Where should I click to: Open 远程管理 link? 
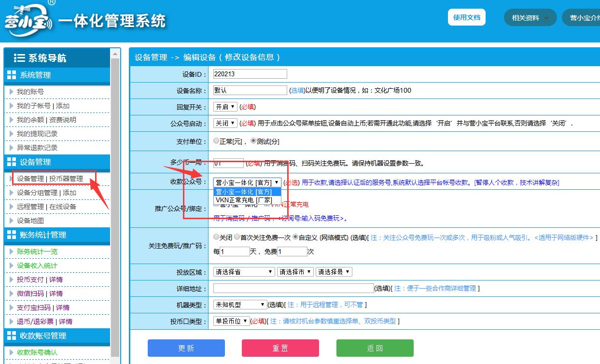coord(30,207)
